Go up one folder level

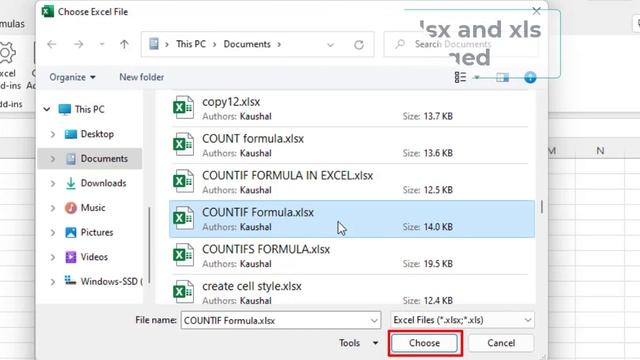tap(124, 44)
